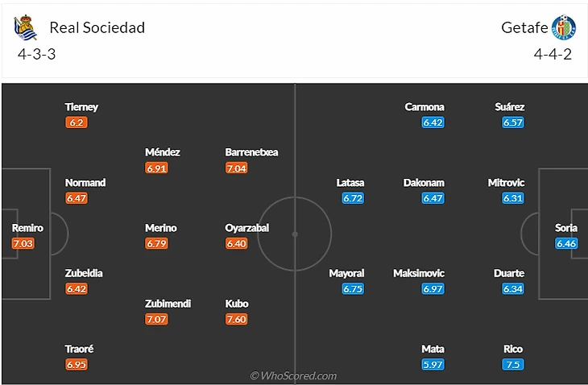Open the Getafe team name link
The width and height of the screenshot is (588, 385).
pos(524,28)
